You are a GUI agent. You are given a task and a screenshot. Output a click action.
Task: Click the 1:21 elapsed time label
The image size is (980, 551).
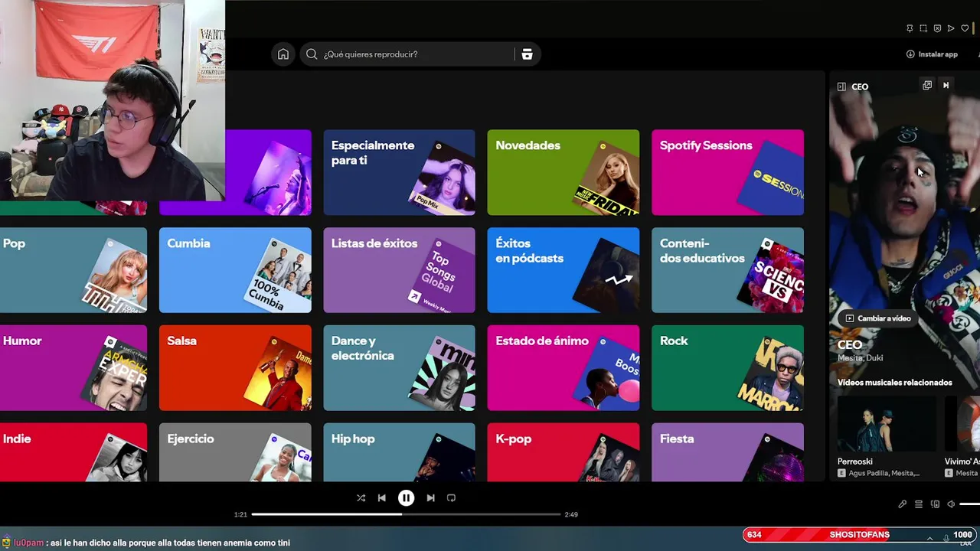tap(240, 515)
